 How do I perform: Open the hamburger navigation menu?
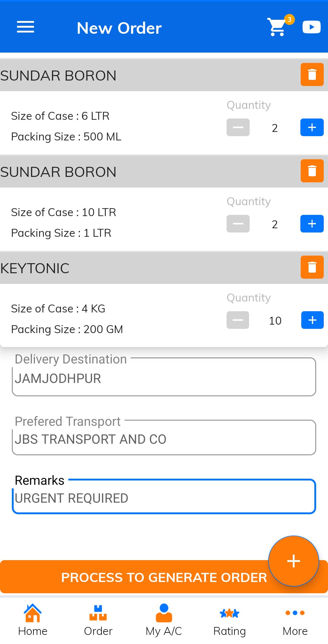tap(26, 27)
